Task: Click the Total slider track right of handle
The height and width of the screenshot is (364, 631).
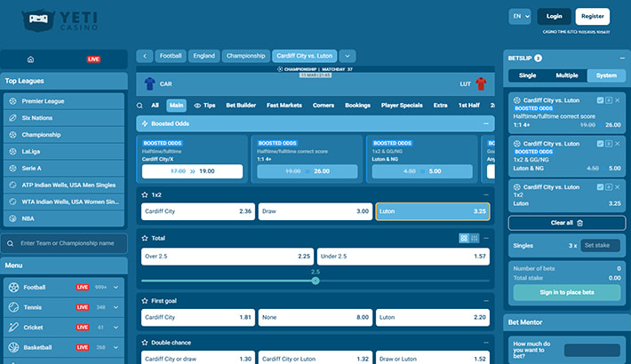Action: 404,281
